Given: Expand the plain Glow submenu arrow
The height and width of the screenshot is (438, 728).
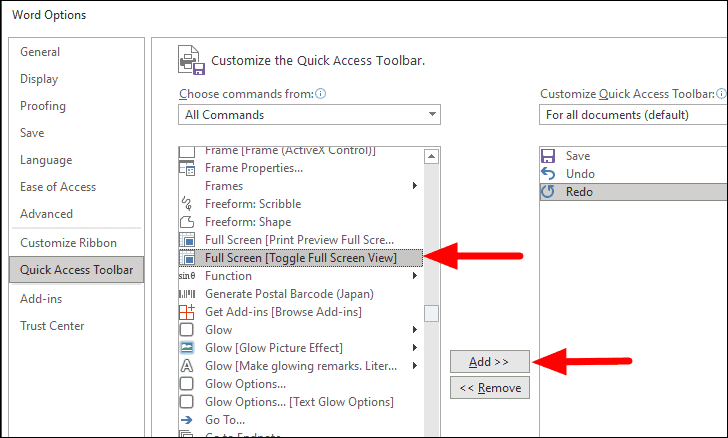Looking at the screenshot, I should pos(415,330).
